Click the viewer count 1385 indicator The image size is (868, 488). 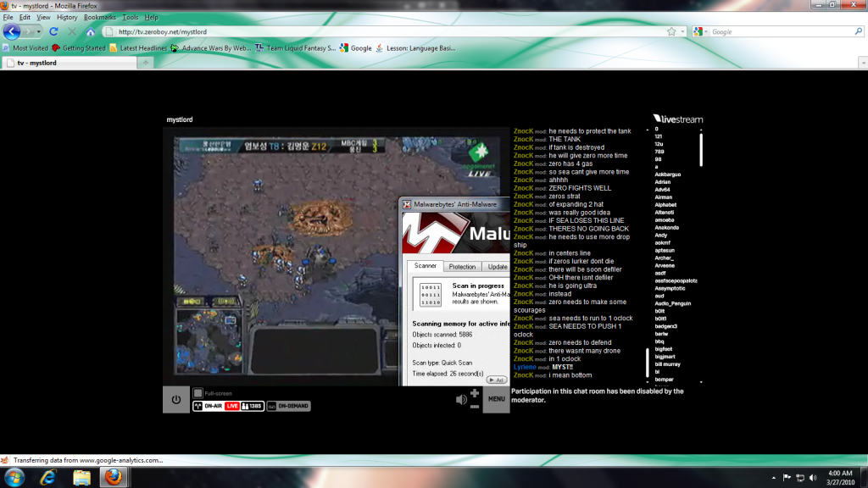(252, 406)
